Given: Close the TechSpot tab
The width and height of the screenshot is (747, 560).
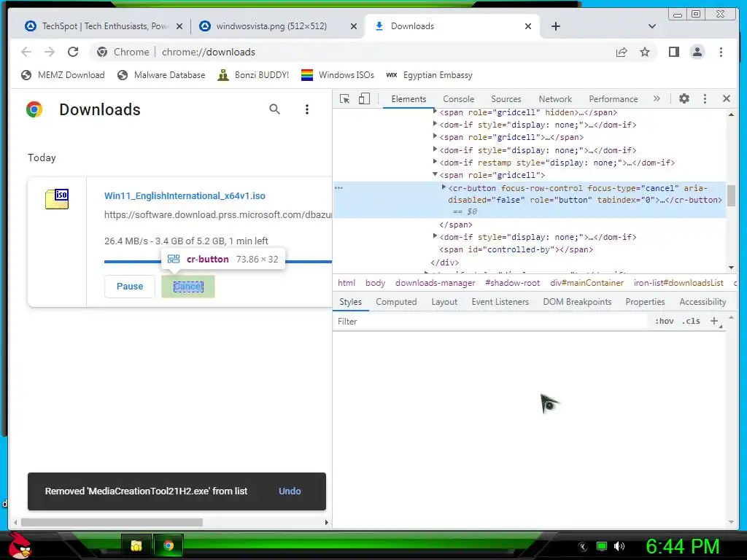Looking at the screenshot, I should pyautogui.click(x=179, y=26).
